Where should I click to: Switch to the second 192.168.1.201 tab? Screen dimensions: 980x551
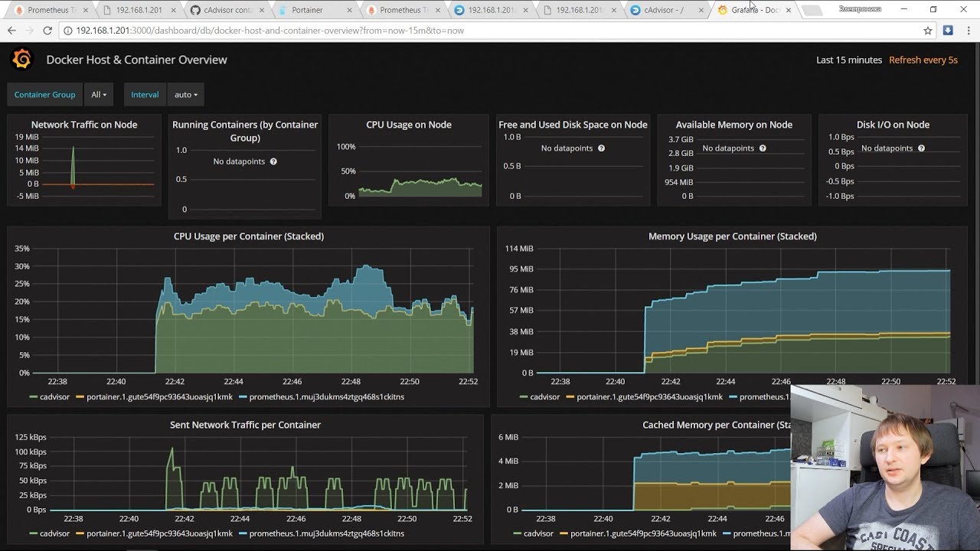click(x=490, y=10)
